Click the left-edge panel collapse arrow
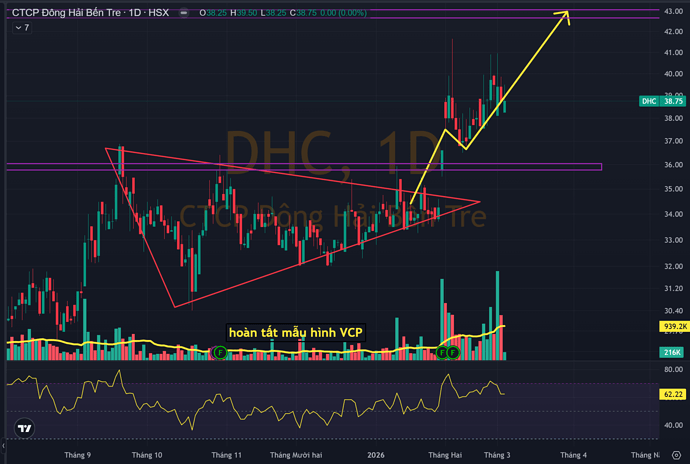The height and width of the screenshot is (464, 690). click(3, 446)
